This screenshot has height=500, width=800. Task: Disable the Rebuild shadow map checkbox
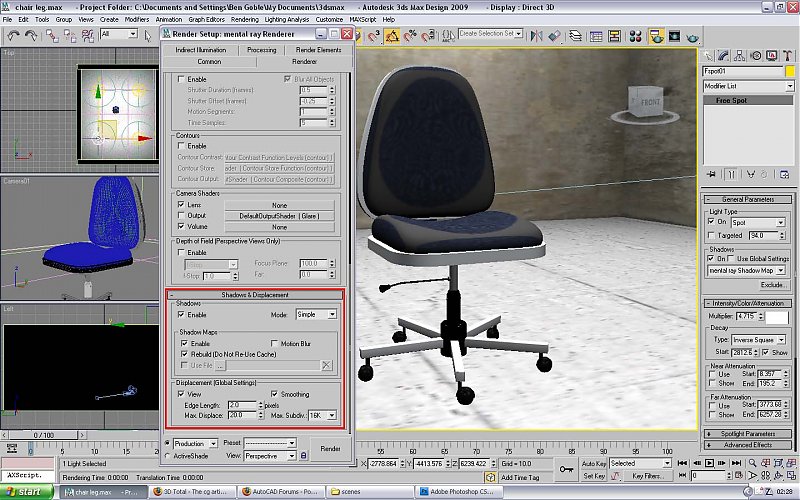pos(184,354)
